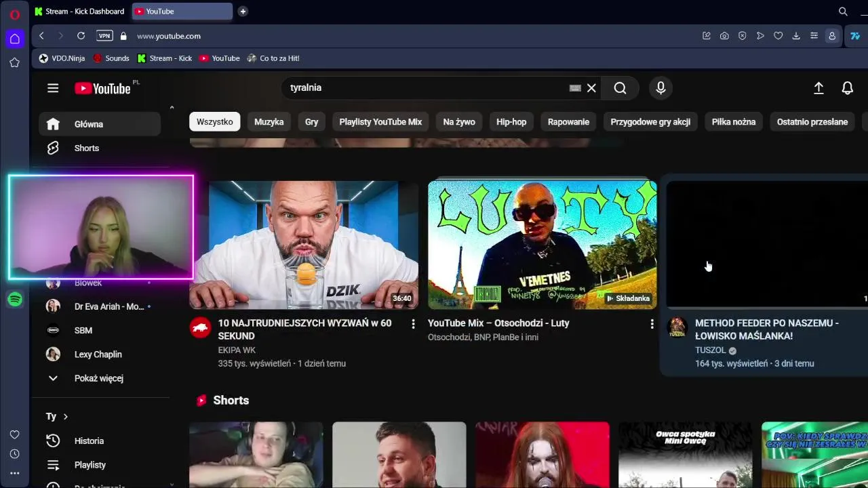Viewport: 868px width, 488px height.
Task: Open the heart icon in Opera sidebar
Action: [14, 434]
